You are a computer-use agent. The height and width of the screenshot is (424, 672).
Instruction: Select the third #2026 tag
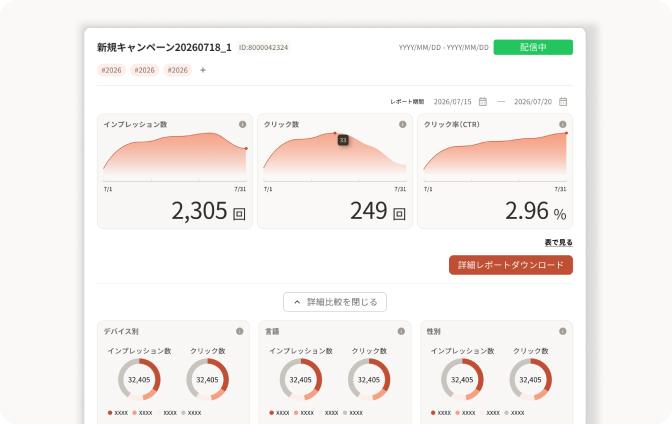pyautogui.click(x=177, y=70)
